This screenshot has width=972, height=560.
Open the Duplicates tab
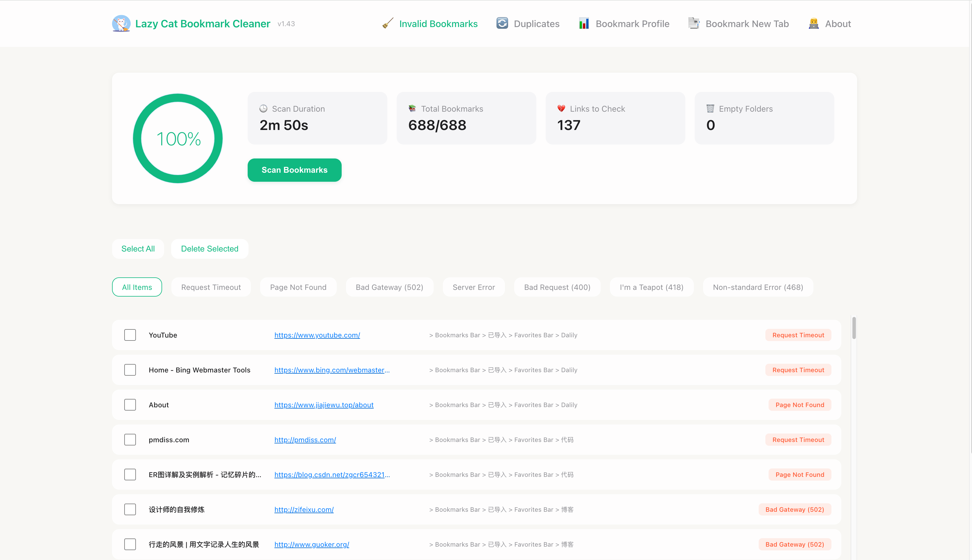536,24
